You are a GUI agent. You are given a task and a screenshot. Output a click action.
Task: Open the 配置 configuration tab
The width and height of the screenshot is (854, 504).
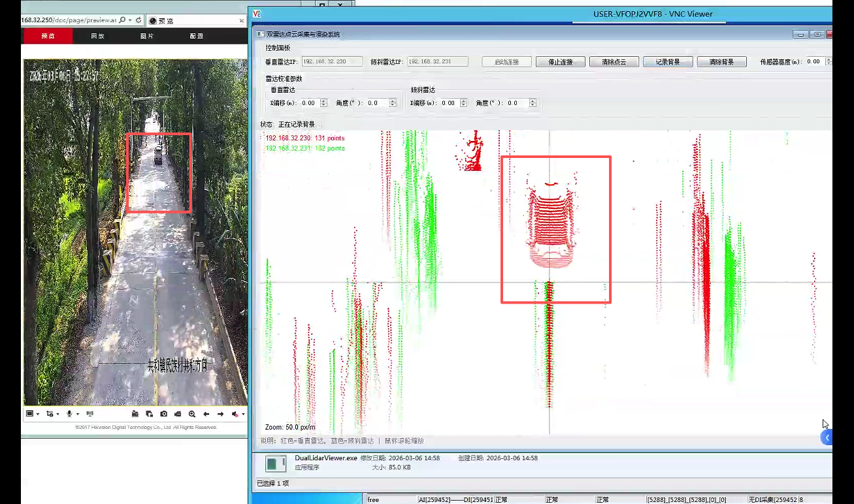(x=196, y=36)
